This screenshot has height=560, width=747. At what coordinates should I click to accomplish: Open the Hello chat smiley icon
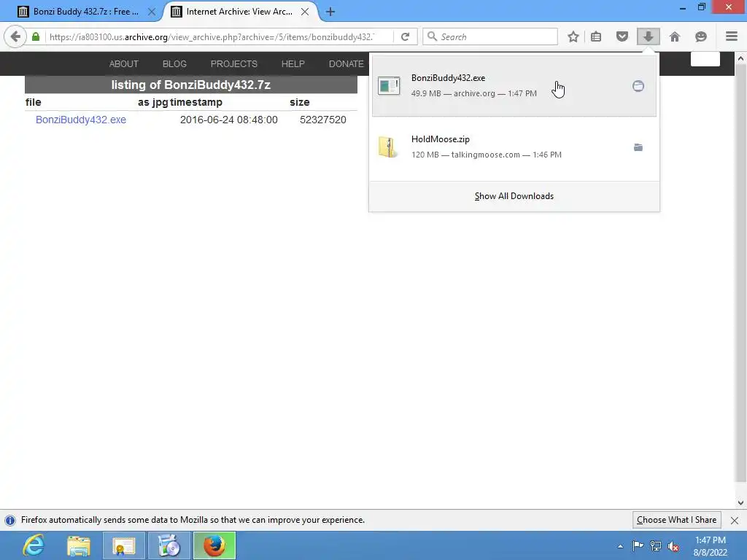[701, 36]
